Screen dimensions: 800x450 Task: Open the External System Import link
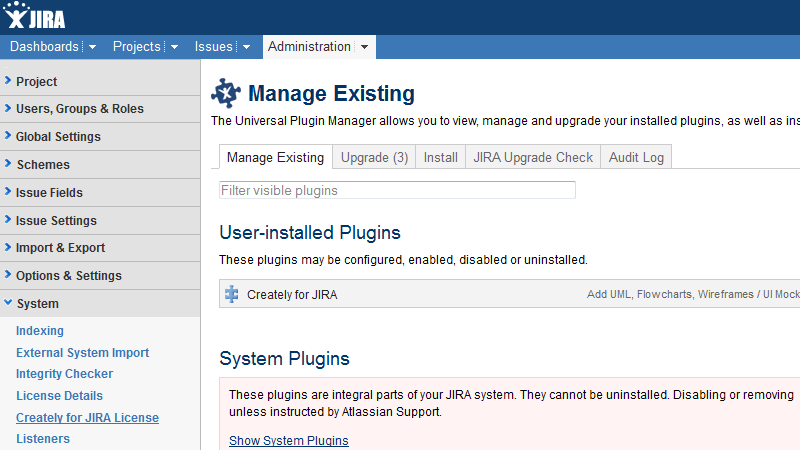82,353
